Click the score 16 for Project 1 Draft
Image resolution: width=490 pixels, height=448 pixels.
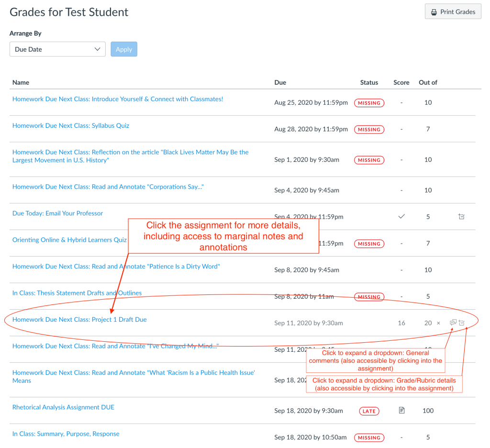click(401, 323)
